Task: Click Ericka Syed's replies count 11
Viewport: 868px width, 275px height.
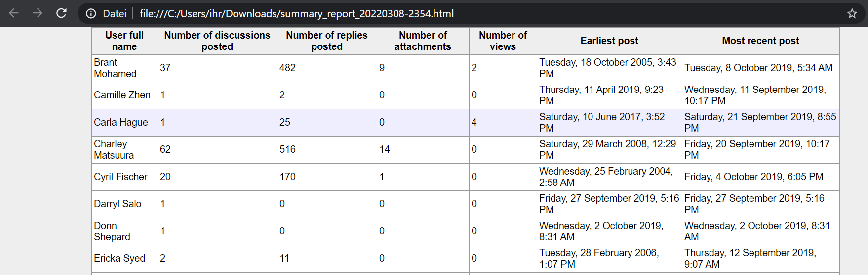Action: tap(284, 259)
